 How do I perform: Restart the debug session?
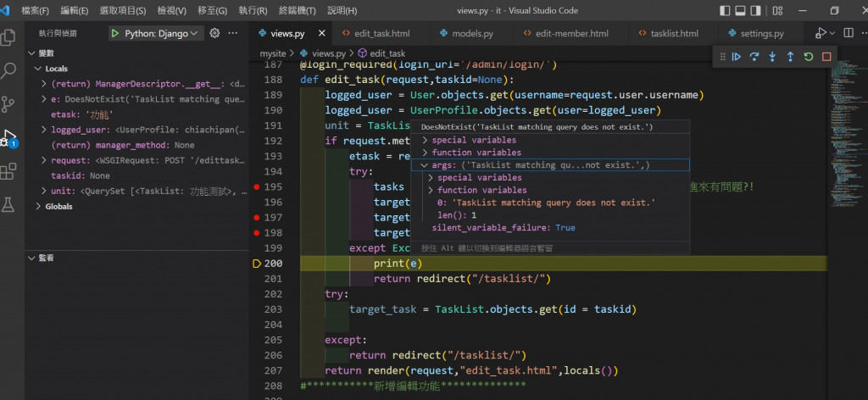pyautogui.click(x=809, y=57)
